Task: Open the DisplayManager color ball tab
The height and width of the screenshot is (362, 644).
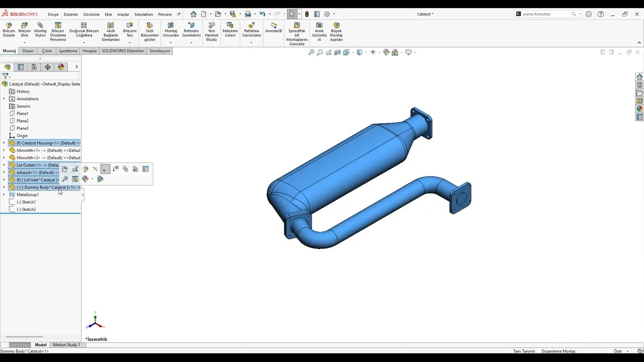Action: tap(61, 67)
